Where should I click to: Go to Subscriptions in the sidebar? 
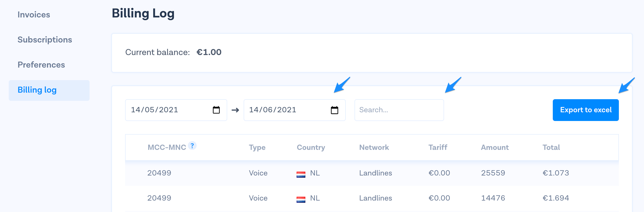[x=45, y=40]
